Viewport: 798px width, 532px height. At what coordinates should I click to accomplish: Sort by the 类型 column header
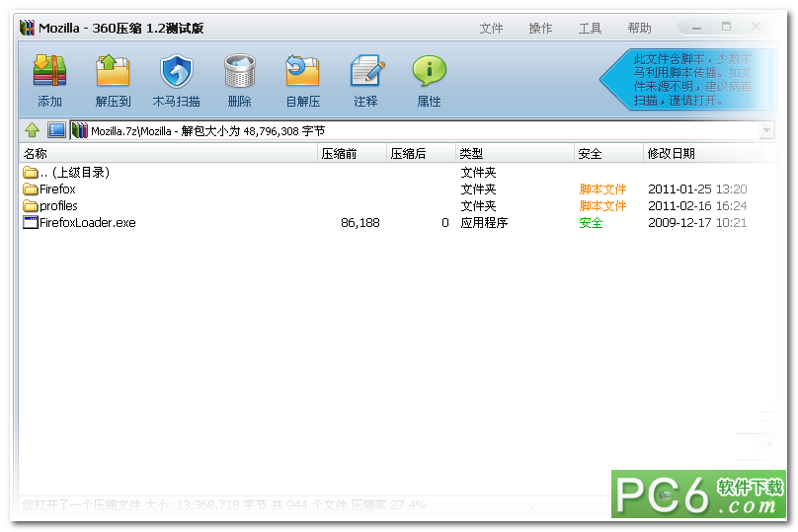pos(515,154)
